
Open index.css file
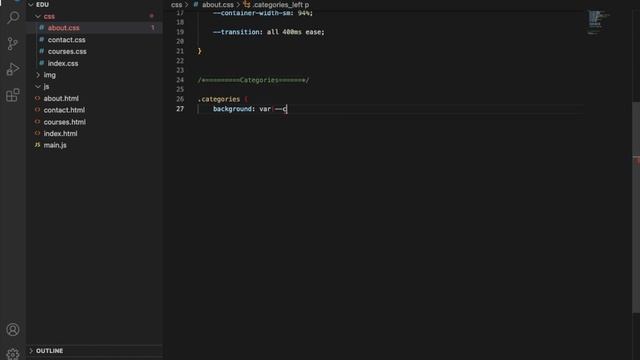[x=63, y=63]
